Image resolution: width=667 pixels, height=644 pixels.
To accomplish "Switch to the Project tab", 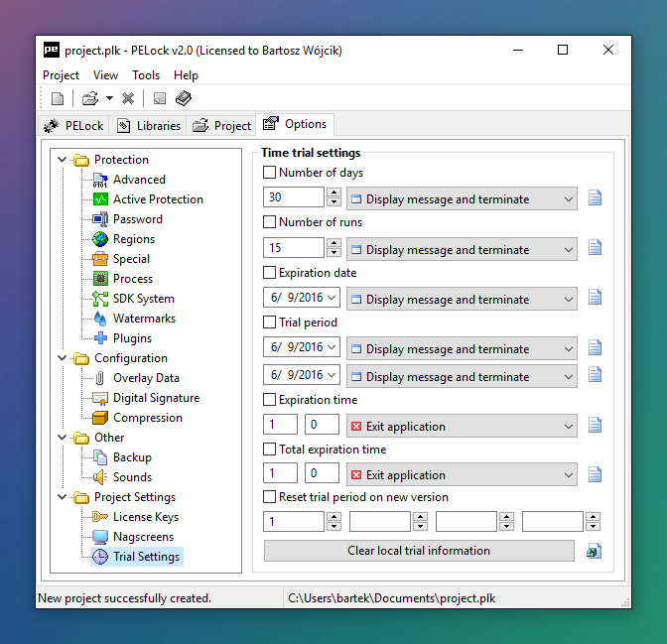I will coord(221,126).
